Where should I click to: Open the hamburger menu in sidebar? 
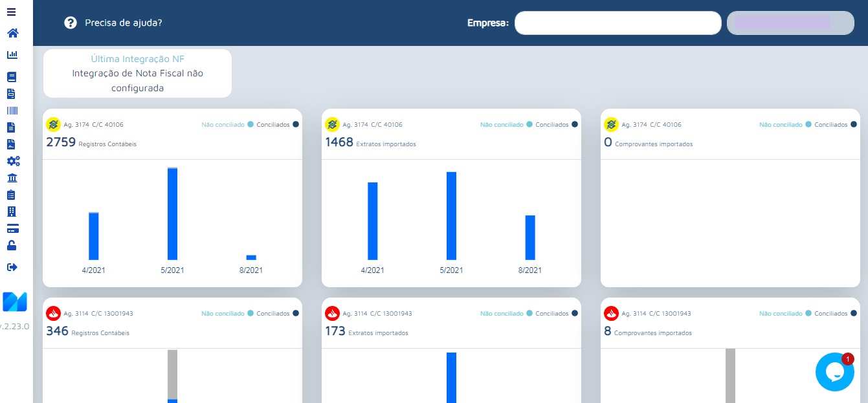tap(11, 12)
